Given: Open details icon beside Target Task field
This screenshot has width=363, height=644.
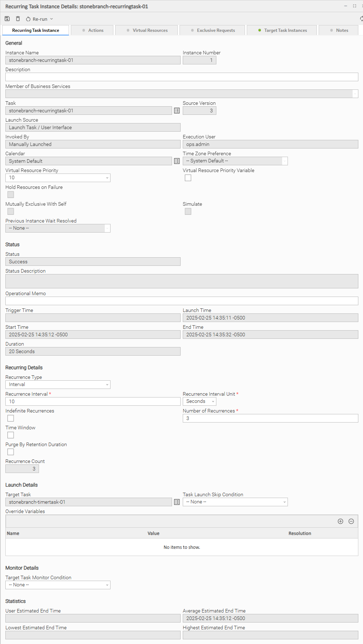Looking at the screenshot, I should 177,502.
